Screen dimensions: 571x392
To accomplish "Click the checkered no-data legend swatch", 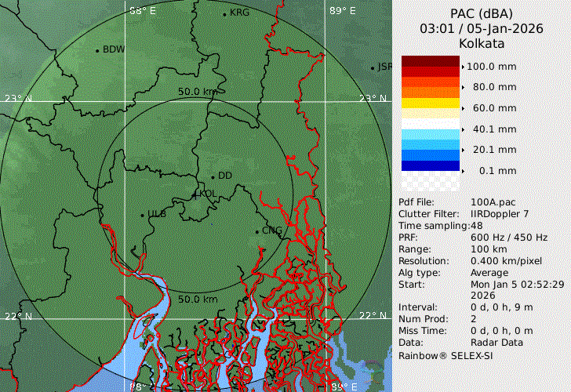I will [x=430, y=181].
